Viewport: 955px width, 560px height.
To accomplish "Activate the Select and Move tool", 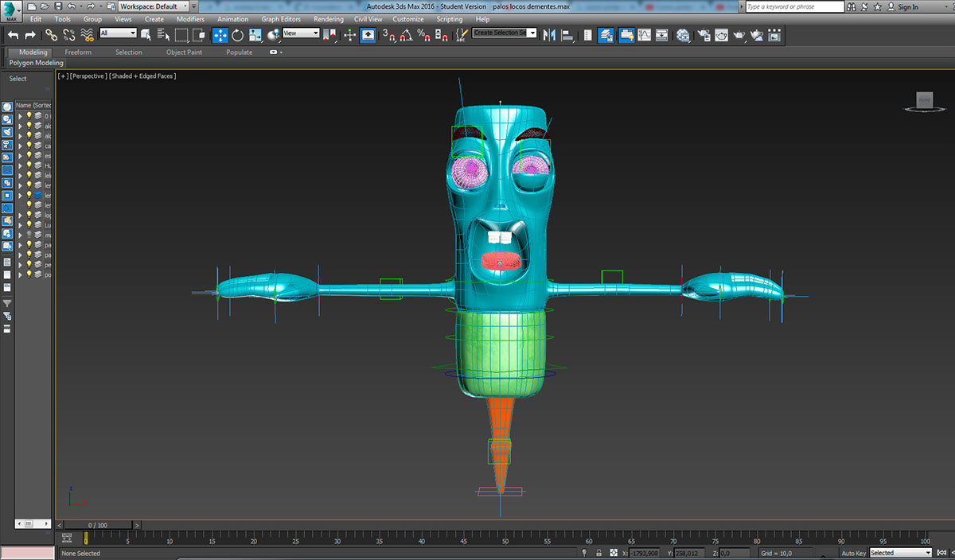I will (220, 35).
